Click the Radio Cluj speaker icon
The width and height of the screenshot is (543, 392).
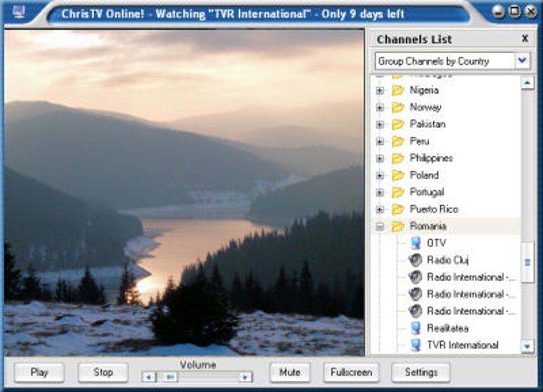[415, 260]
